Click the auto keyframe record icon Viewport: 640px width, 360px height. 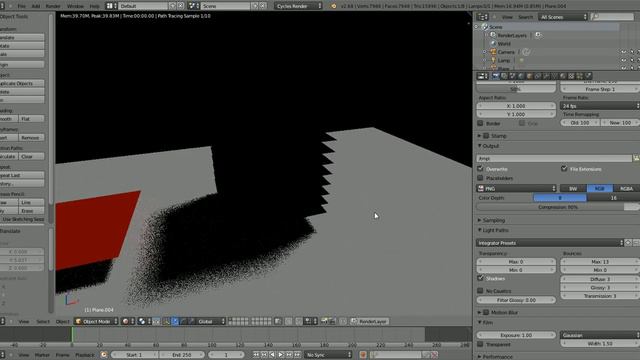[363, 355]
